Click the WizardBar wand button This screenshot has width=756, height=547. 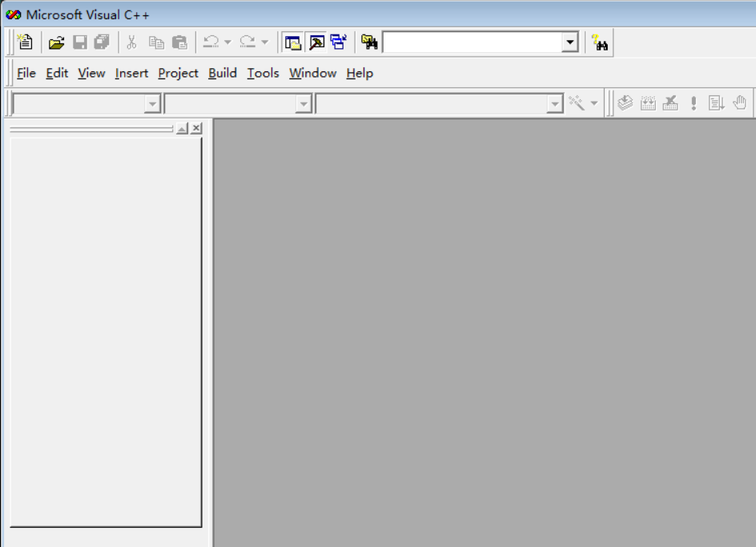pos(578,103)
